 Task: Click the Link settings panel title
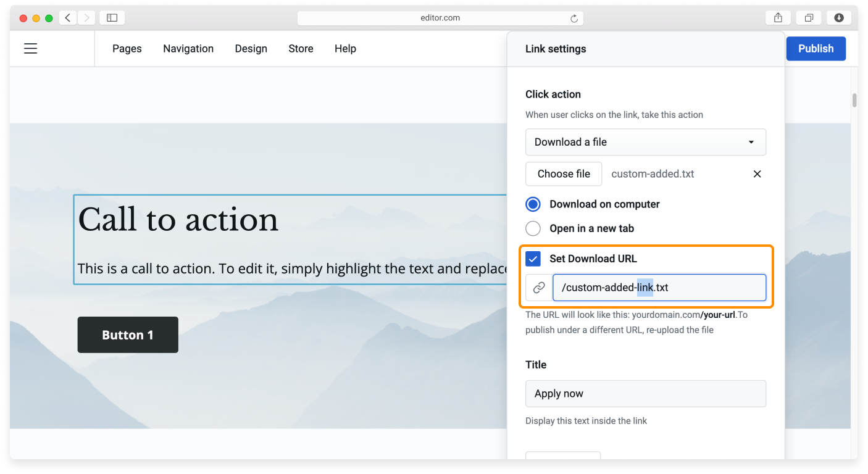tap(556, 49)
